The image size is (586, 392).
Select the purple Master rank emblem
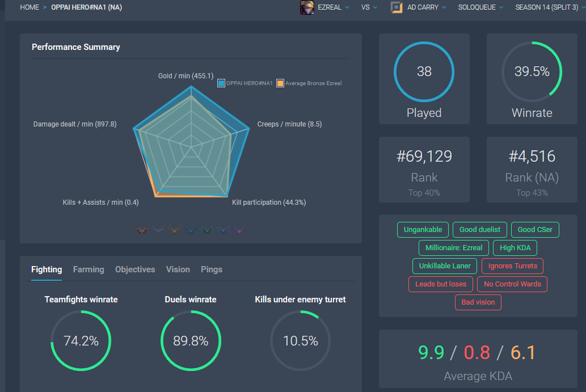tap(239, 230)
